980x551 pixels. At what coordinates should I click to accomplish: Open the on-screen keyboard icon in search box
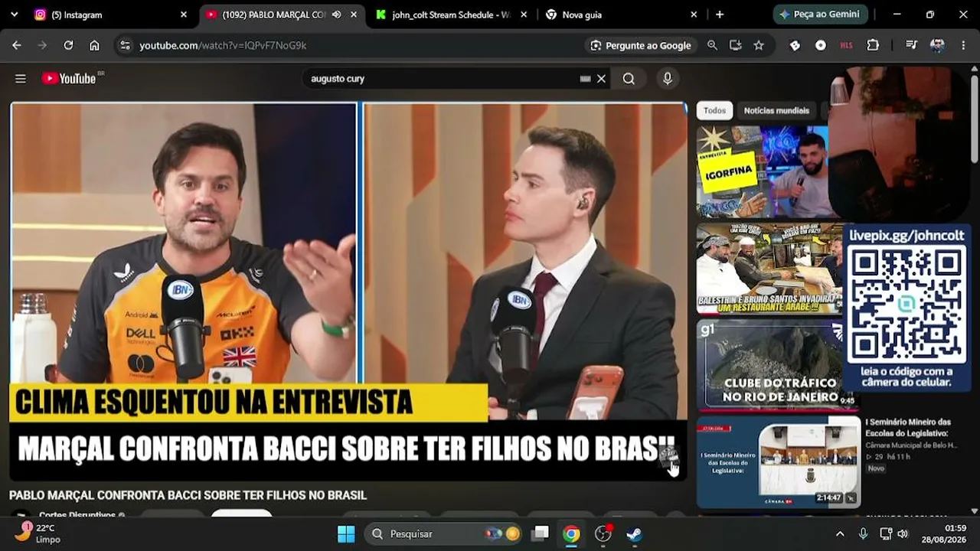(586, 79)
